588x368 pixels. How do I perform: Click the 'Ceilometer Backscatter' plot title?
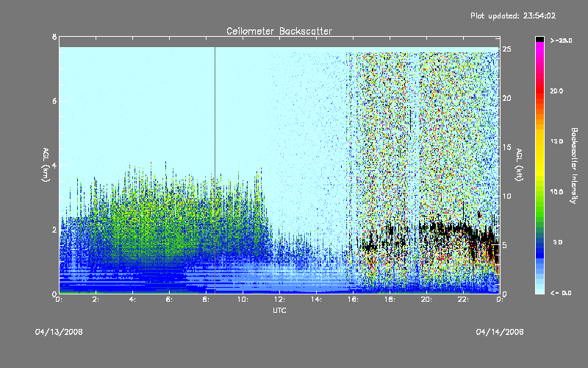click(279, 31)
